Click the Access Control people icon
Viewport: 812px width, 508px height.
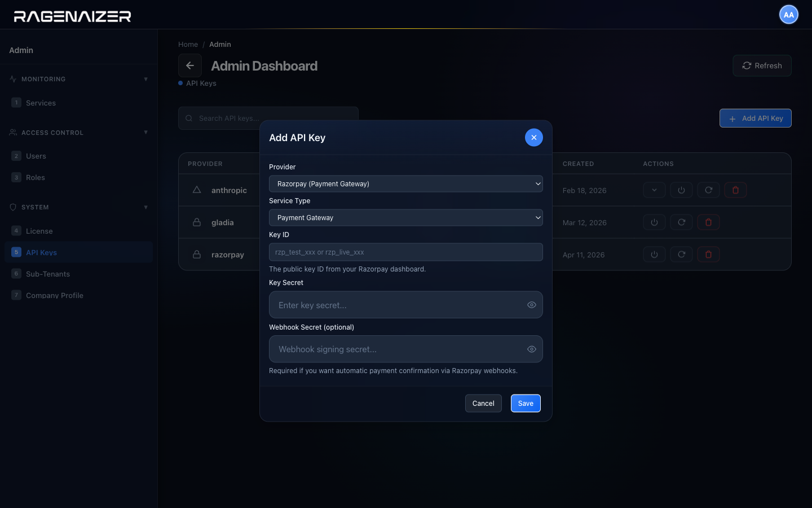(13, 133)
